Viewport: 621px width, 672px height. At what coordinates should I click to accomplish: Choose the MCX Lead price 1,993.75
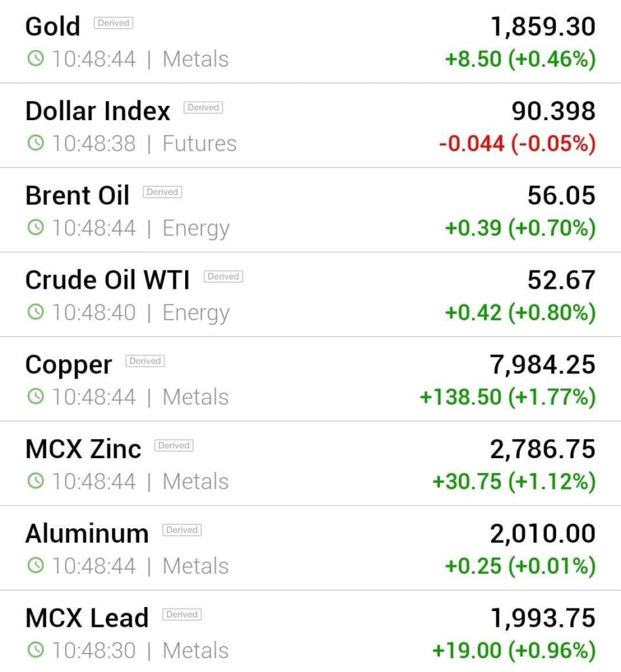[543, 618]
